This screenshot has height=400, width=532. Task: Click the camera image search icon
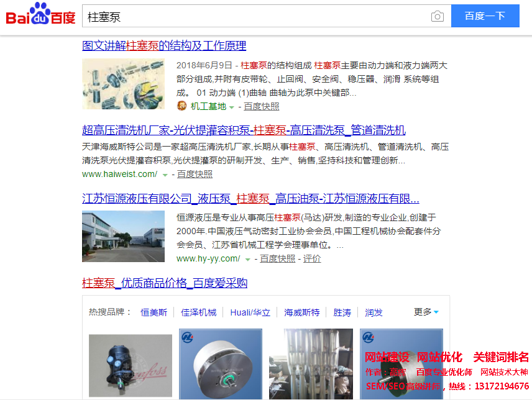pos(438,16)
